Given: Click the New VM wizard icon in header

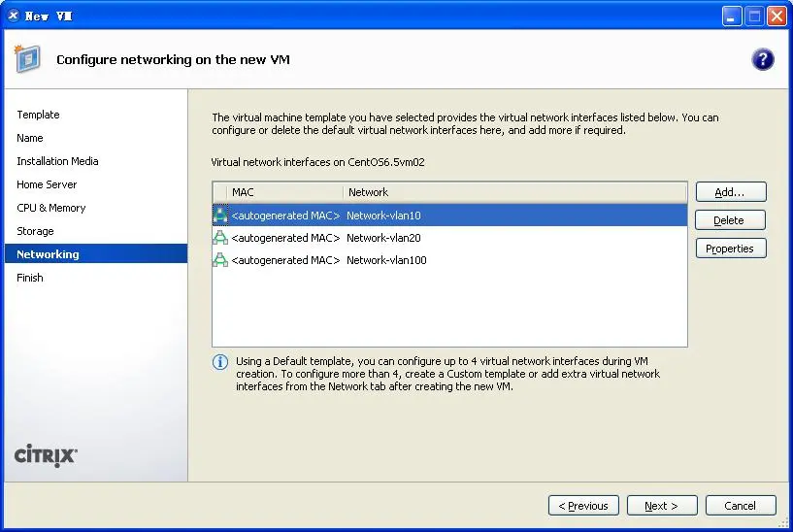Looking at the screenshot, I should click(x=26, y=58).
